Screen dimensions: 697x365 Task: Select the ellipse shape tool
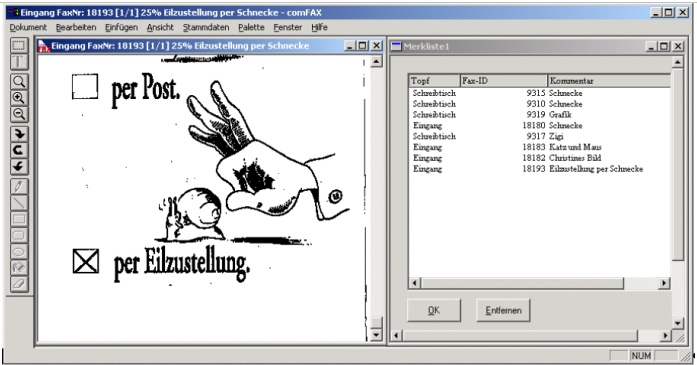tap(19, 252)
